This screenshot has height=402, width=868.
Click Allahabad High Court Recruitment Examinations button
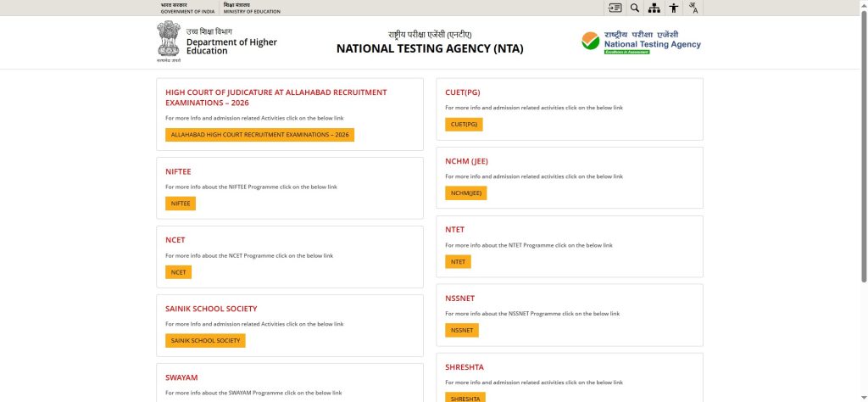(x=259, y=135)
